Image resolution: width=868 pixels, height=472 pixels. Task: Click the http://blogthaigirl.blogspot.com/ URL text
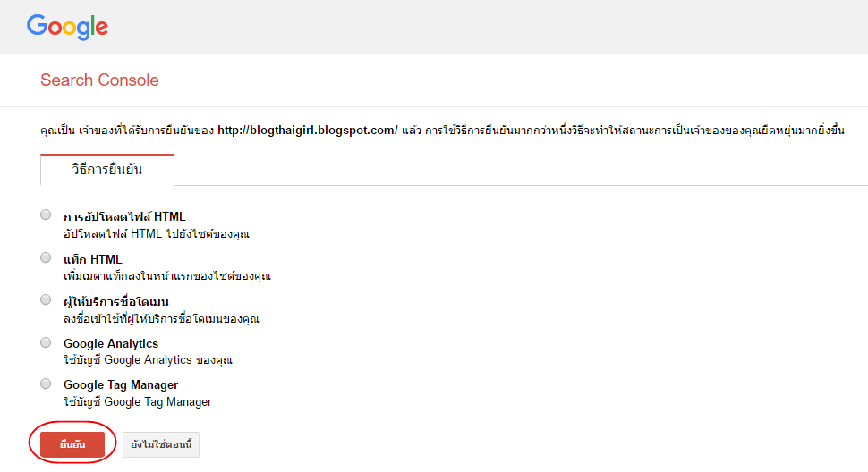(x=308, y=131)
